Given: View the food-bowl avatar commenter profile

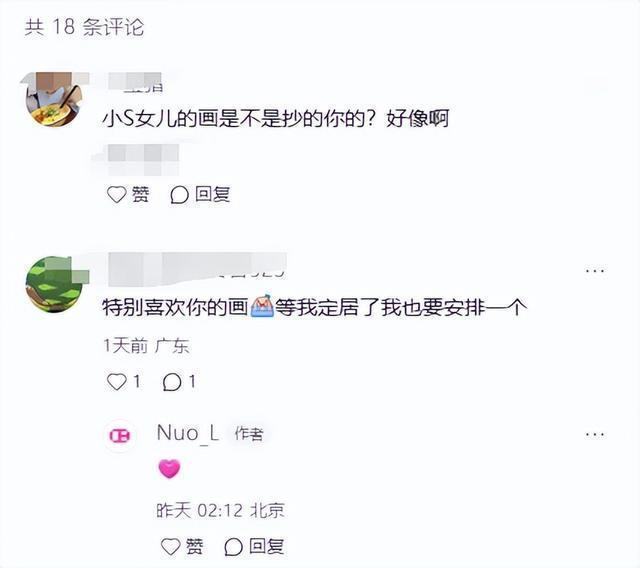Looking at the screenshot, I should click(x=54, y=99).
